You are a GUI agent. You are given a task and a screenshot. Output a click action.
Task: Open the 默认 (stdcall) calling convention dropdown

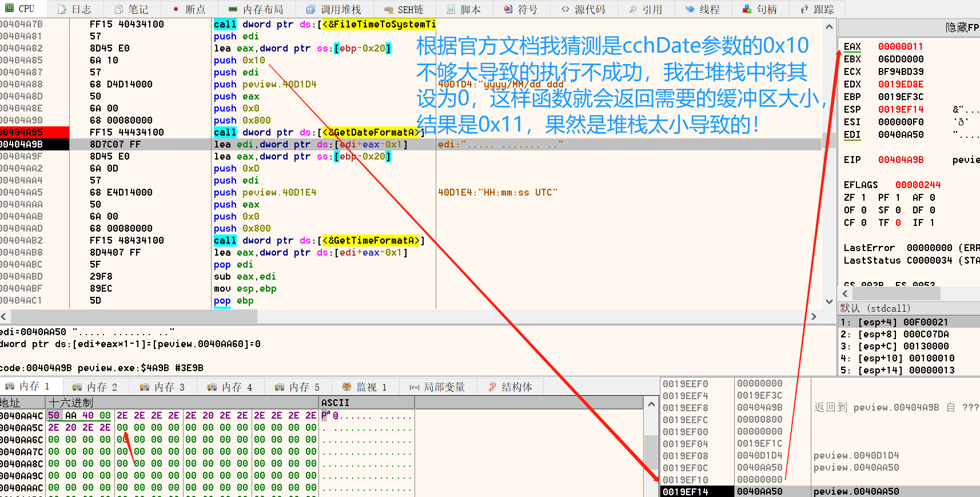(909, 308)
